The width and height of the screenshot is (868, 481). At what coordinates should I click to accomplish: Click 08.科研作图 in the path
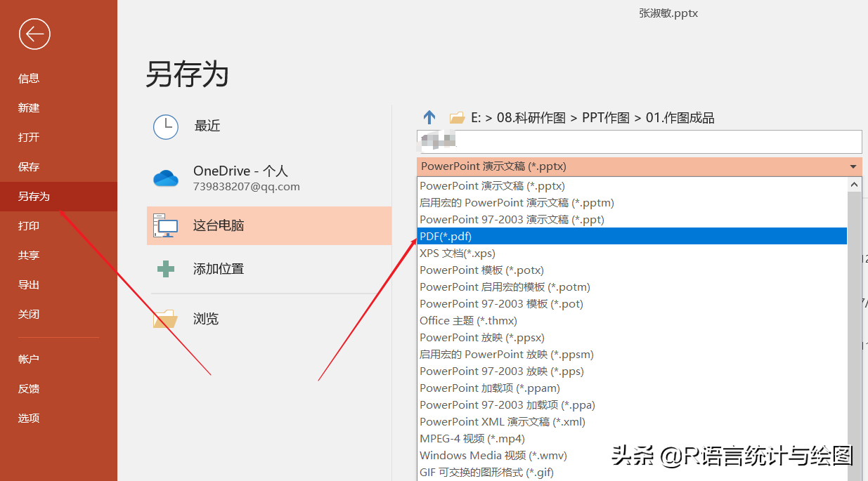click(531, 118)
